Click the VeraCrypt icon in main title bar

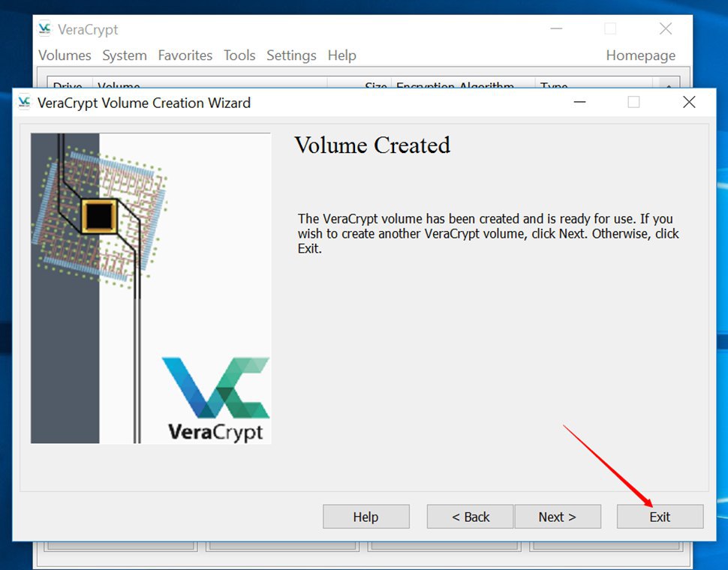pyautogui.click(x=45, y=29)
